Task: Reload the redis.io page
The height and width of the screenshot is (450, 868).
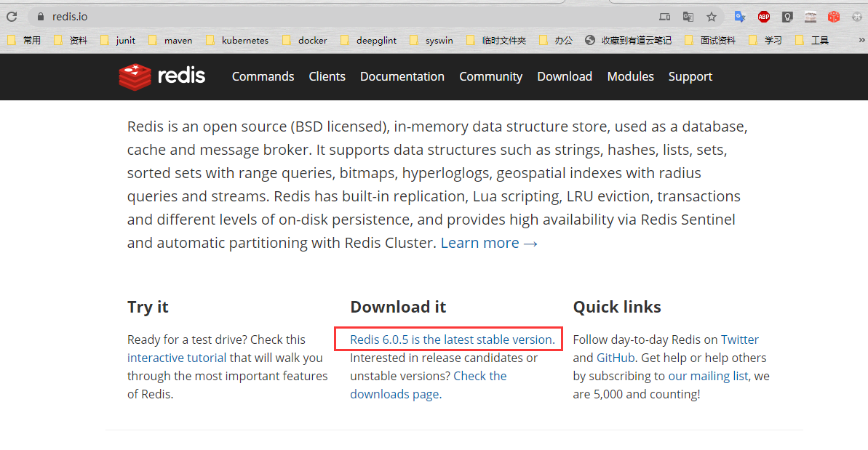Action: [12, 16]
